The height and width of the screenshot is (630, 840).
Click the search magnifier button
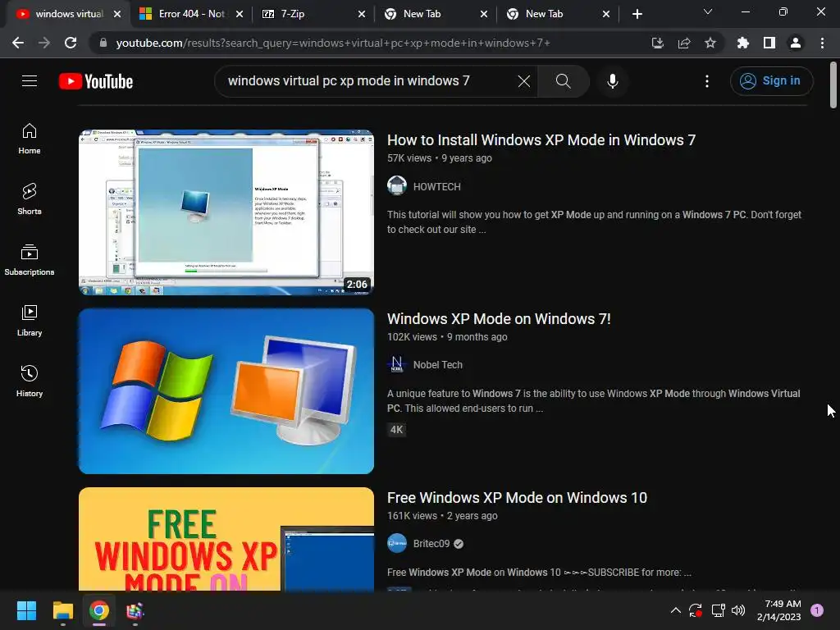pyautogui.click(x=563, y=81)
